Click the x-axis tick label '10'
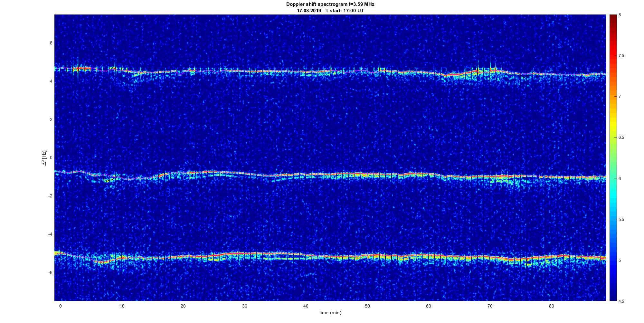This screenshot has width=644, height=323. [122, 306]
